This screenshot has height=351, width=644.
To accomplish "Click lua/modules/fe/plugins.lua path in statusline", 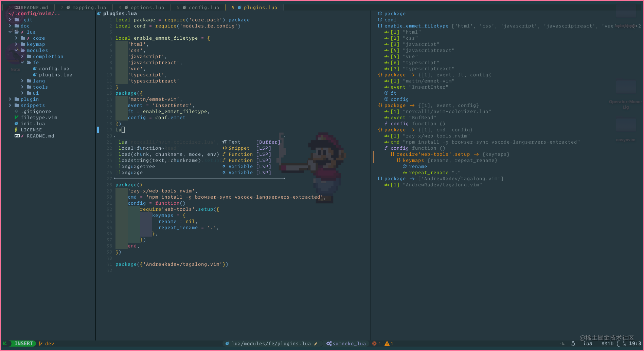I will pyautogui.click(x=271, y=344).
